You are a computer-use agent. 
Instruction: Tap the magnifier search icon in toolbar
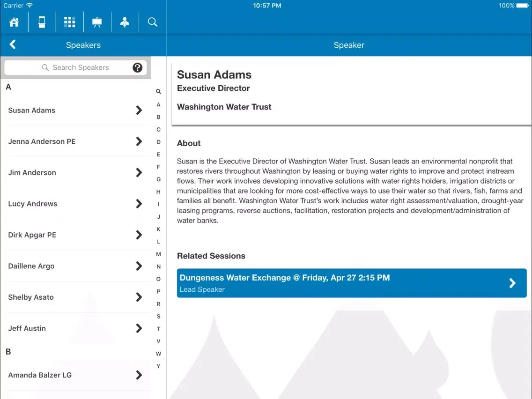pyautogui.click(x=153, y=22)
